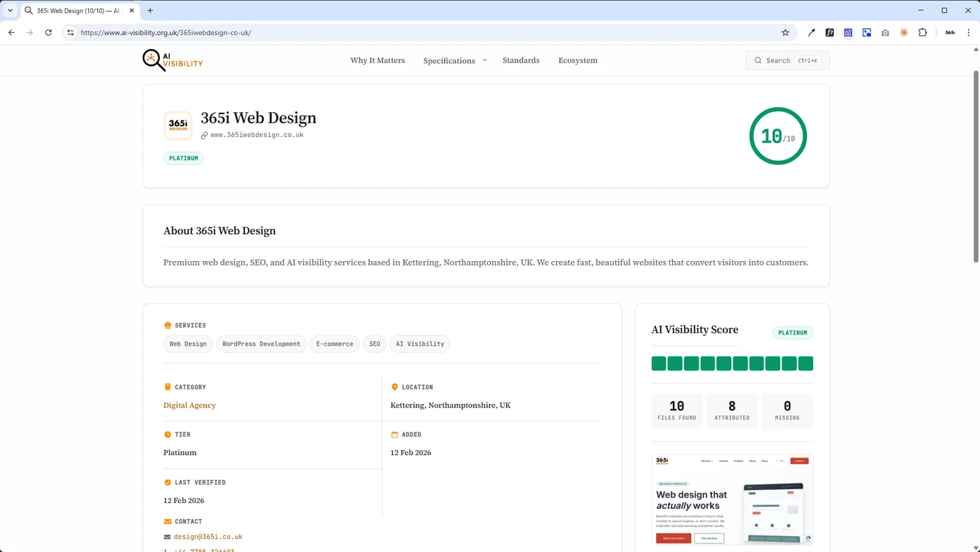
Task: Select the SEO service tag
Action: 375,344
